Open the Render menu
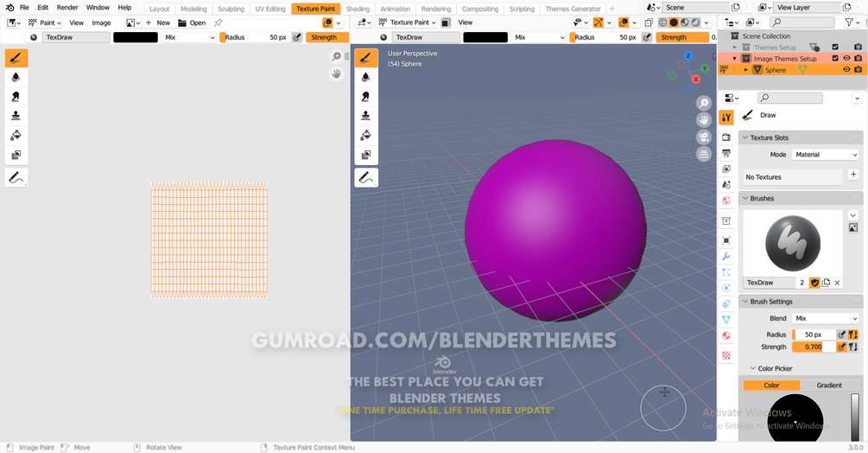The image size is (868, 453). [67, 8]
